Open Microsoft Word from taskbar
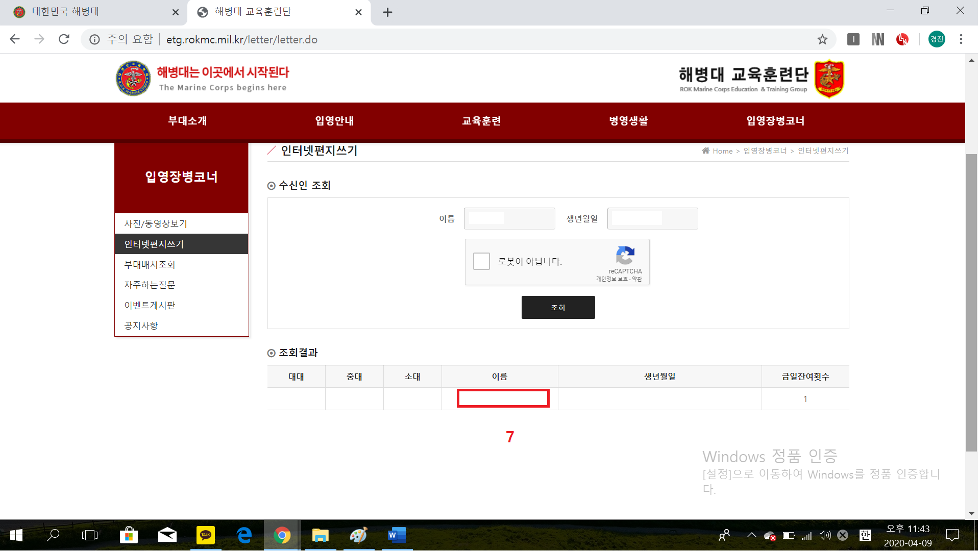The width and height of the screenshot is (980, 551). click(397, 535)
